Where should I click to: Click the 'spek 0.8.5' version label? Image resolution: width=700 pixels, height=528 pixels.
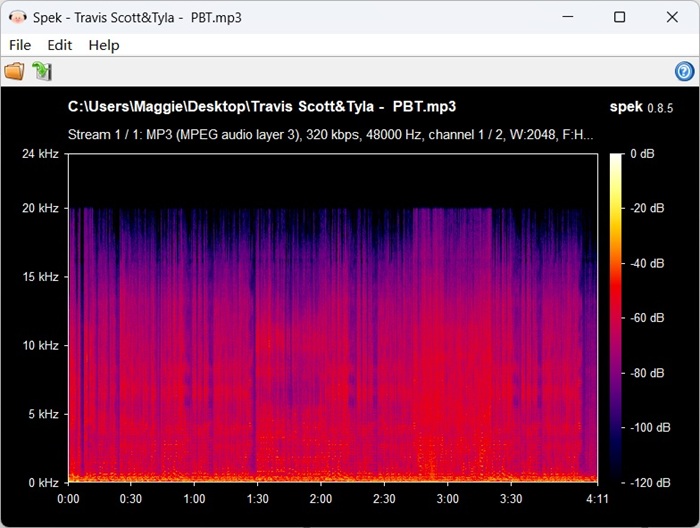(x=642, y=107)
